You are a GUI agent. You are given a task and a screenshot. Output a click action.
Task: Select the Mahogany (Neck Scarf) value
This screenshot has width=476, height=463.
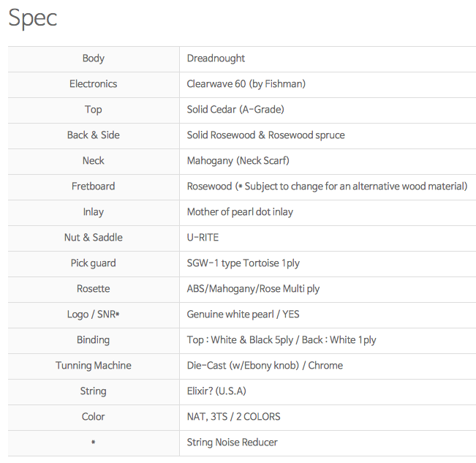pos(238,161)
